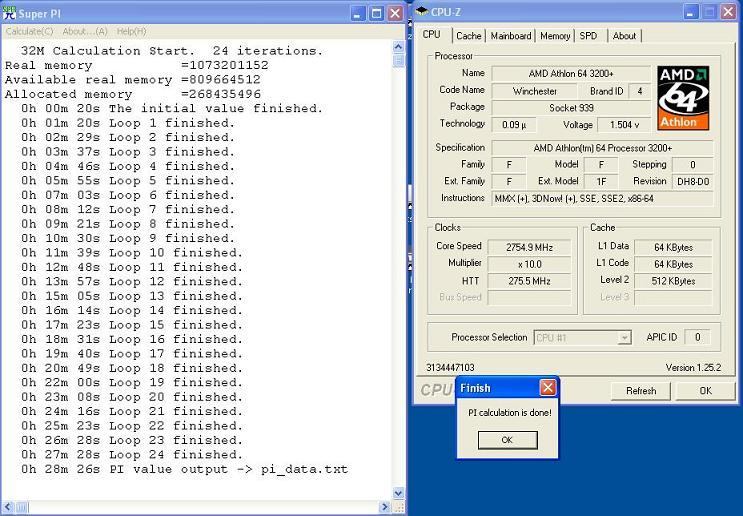Maximize the Super PI window
The image size is (743, 516).
pos(376,13)
